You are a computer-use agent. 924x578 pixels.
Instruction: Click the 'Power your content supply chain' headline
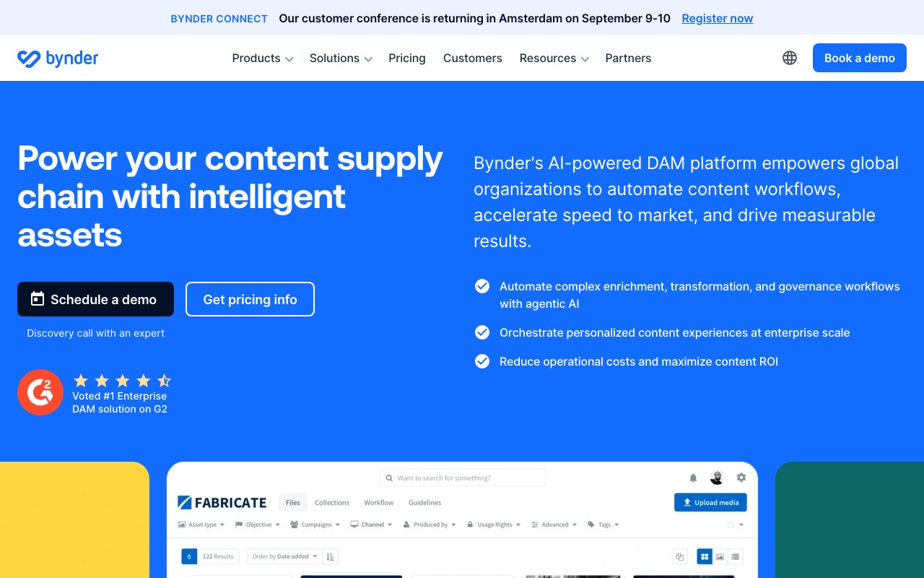[230, 197]
